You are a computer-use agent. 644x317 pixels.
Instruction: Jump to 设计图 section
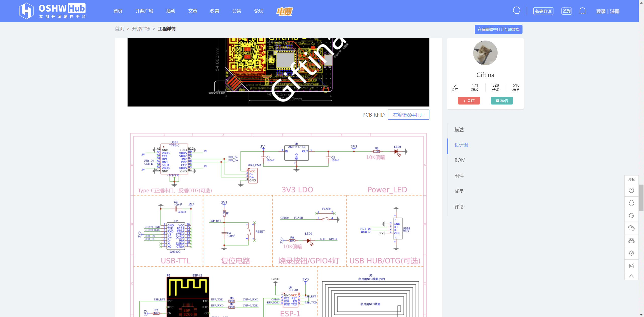pyautogui.click(x=461, y=145)
